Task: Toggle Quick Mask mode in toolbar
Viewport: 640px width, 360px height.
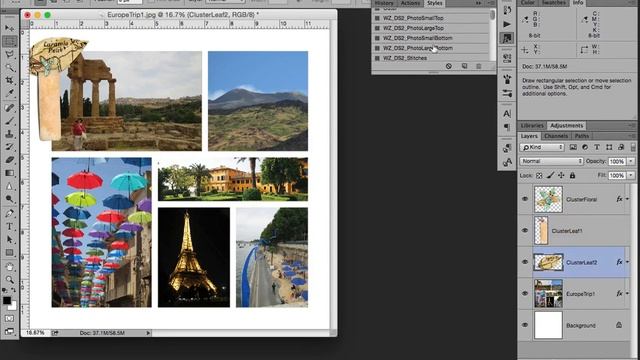Action: 9,318
